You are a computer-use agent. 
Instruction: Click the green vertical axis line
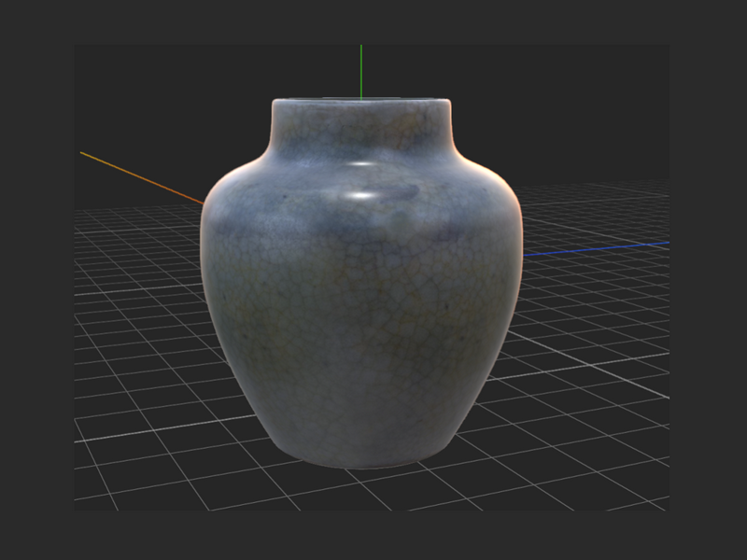click(361, 72)
